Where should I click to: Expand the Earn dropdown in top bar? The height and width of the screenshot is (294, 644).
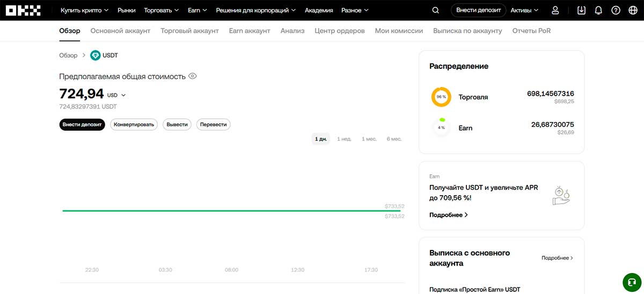[x=197, y=10]
